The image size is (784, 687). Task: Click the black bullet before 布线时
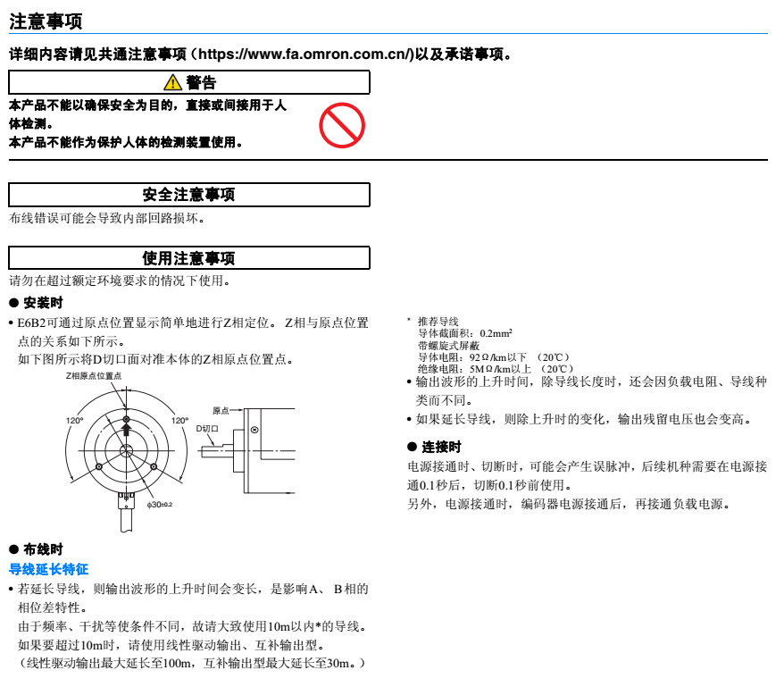13,549
